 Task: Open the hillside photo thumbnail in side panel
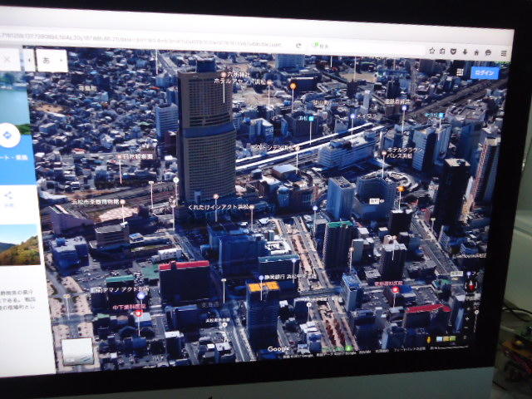coord(19,244)
